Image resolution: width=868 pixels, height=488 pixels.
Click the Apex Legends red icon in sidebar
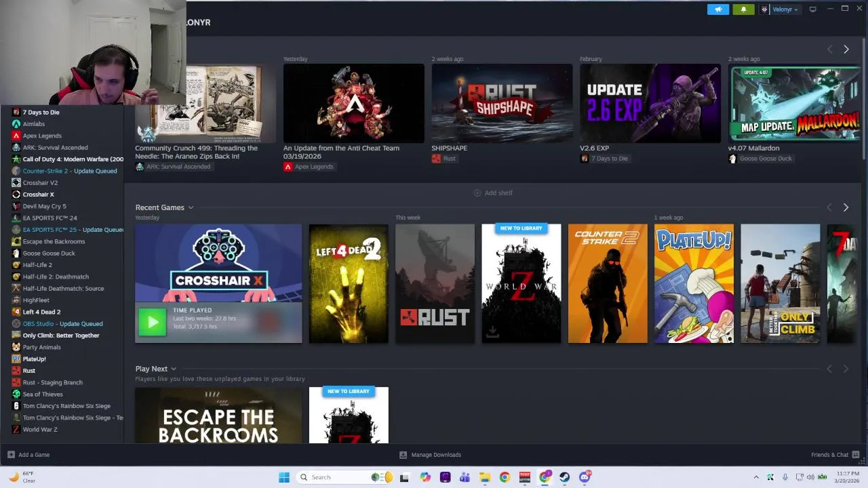(16, 136)
